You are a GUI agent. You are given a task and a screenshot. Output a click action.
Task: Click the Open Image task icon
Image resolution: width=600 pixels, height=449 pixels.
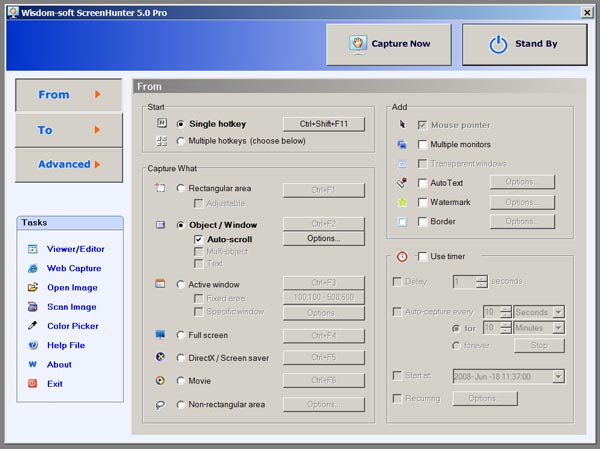[x=33, y=288]
